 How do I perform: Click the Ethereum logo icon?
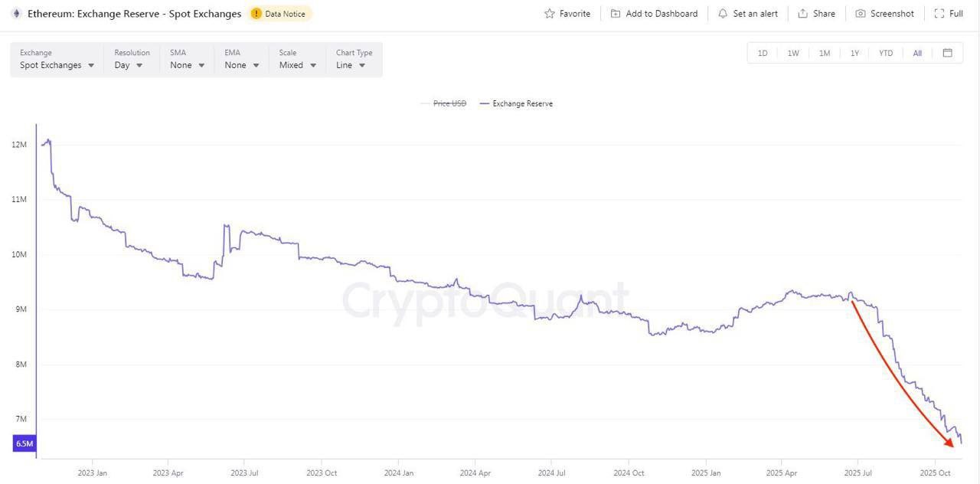[15, 14]
